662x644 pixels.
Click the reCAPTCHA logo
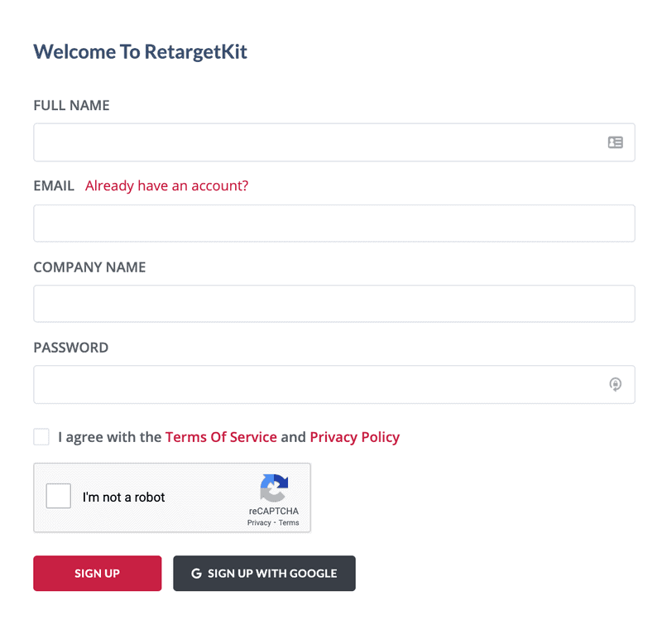[x=274, y=488]
